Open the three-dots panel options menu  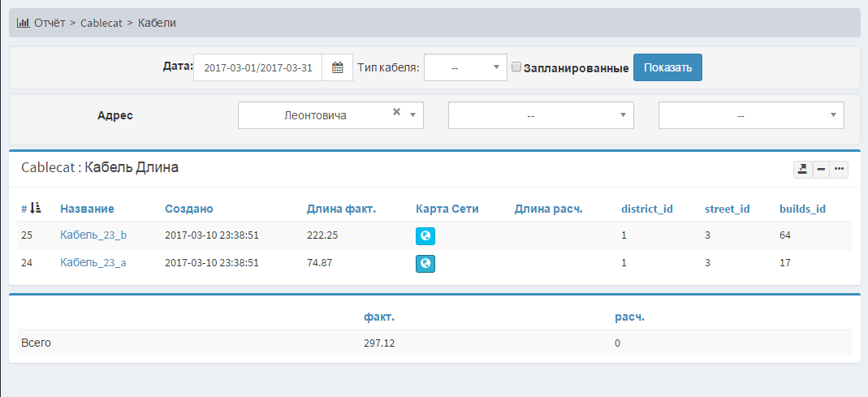[x=839, y=169]
